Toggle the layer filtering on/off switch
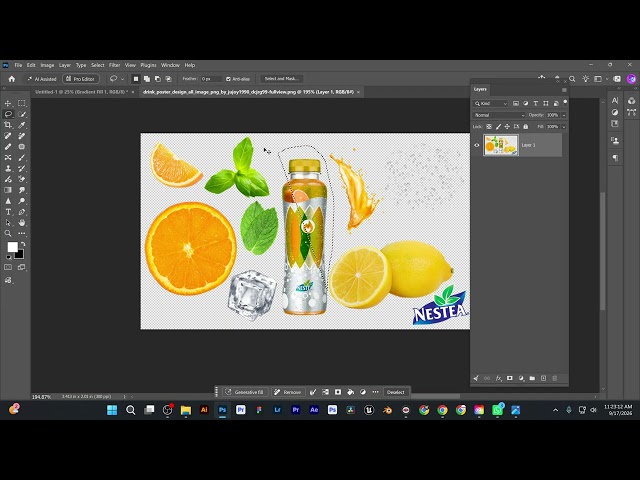Image resolution: width=640 pixels, height=480 pixels. [x=565, y=102]
